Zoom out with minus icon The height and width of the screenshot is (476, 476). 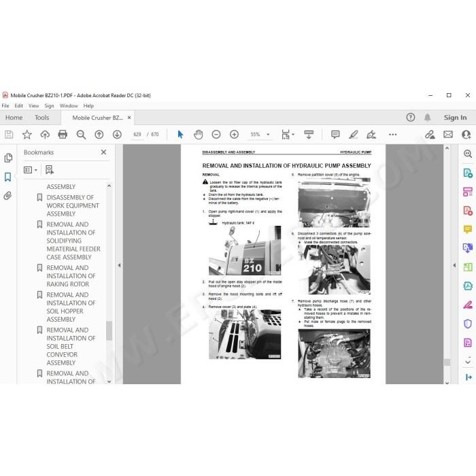tap(216, 134)
